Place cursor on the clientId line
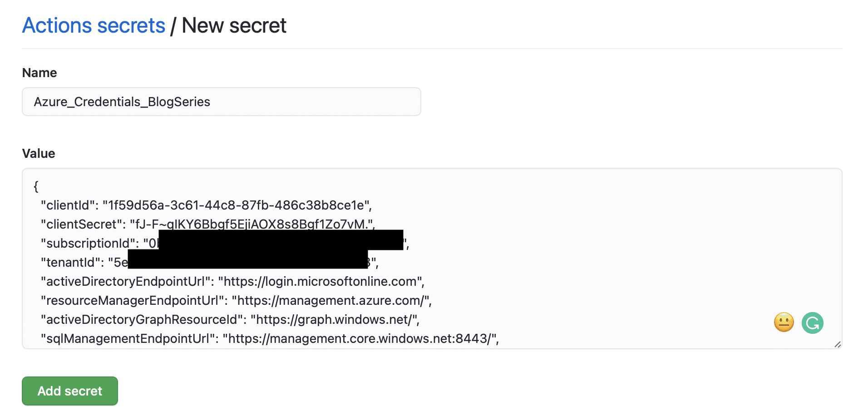 [206, 205]
